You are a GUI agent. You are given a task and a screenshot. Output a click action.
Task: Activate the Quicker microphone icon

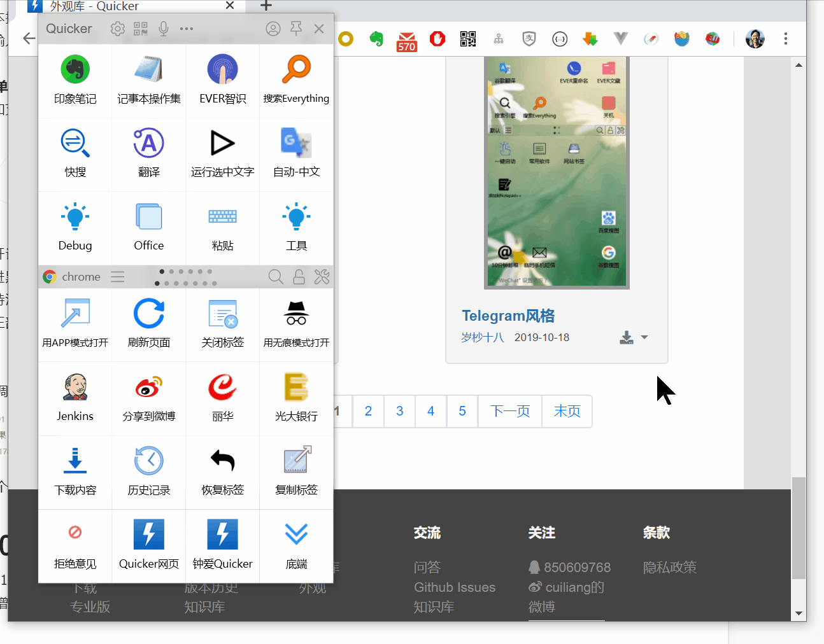pyautogui.click(x=164, y=29)
